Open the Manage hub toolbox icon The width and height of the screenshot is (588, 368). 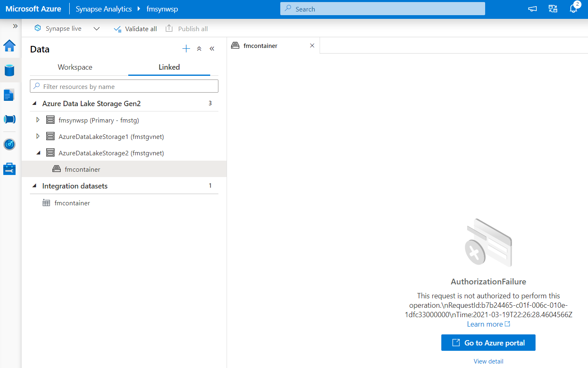[x=9, y=169]
